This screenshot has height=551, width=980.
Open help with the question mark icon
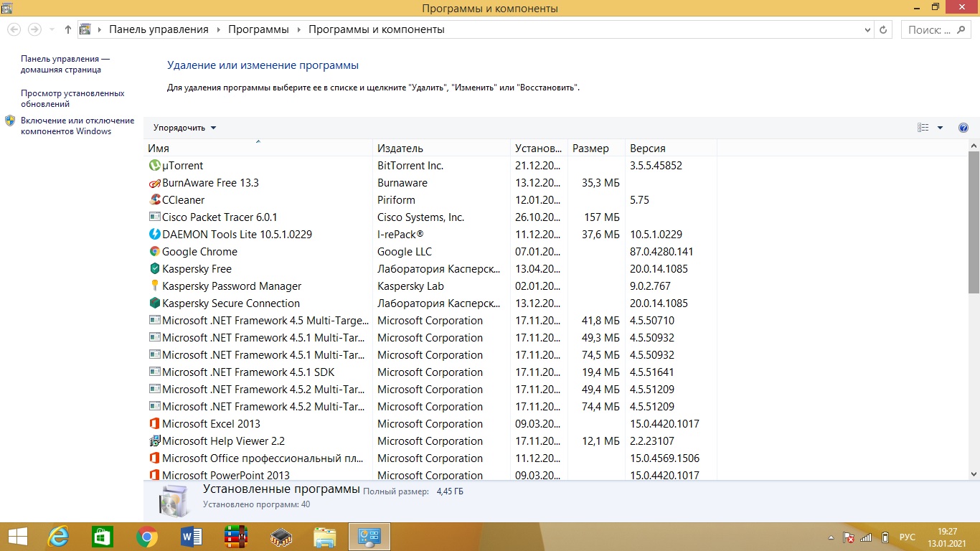[x=963, y=128]
